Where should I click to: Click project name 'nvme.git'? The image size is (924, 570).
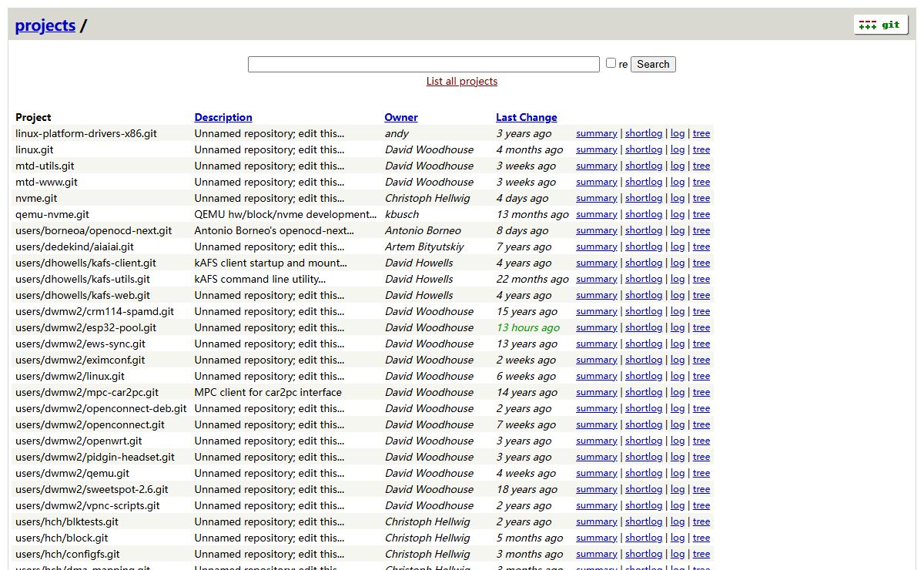point(36,199)
